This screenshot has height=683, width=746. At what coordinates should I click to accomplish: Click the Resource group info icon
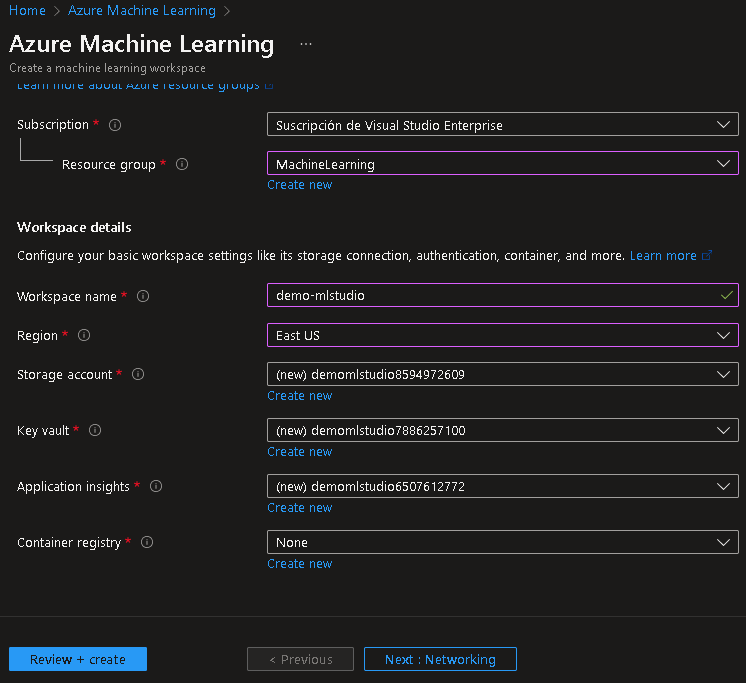click(x=182, y=164)
